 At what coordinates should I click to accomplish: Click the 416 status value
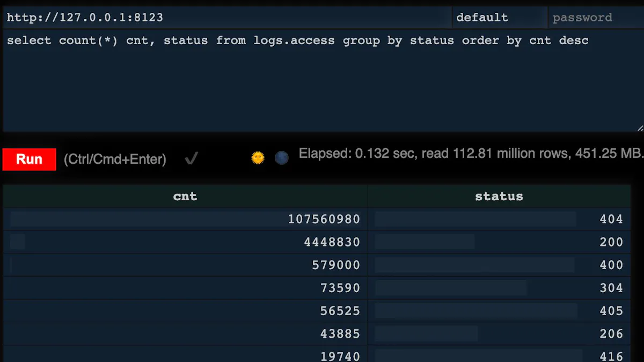pos(611,356)
